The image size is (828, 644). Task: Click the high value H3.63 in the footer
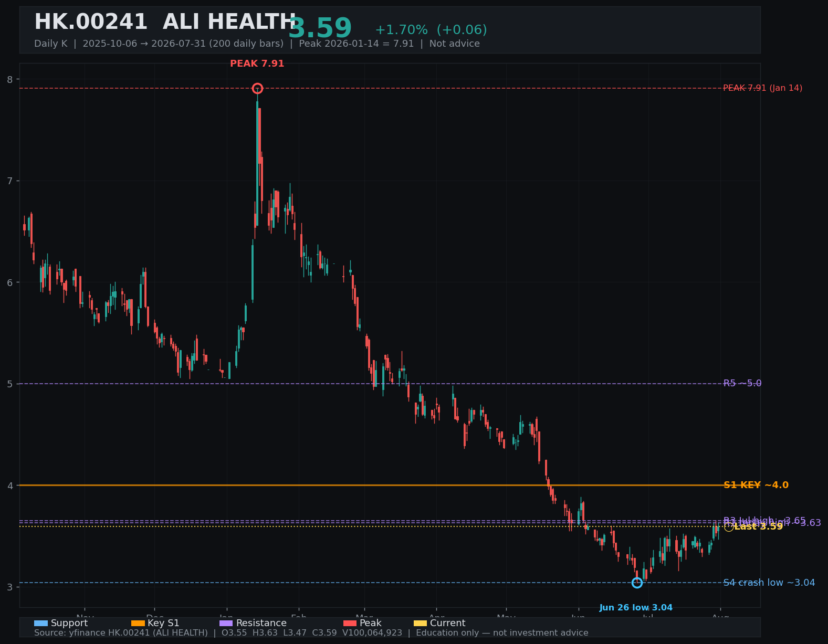[265, 633]
